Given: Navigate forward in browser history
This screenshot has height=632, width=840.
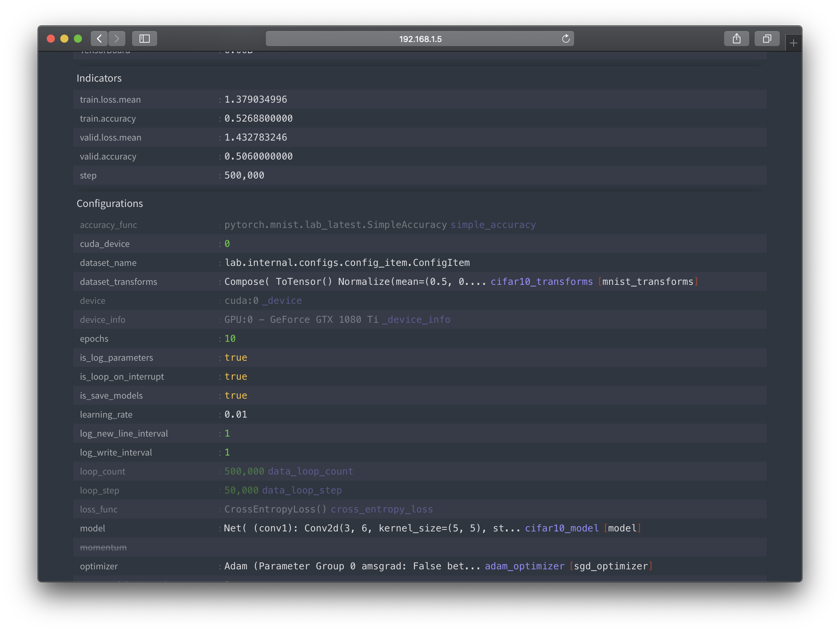Looking at the screenshot, I should coord(117,38).
